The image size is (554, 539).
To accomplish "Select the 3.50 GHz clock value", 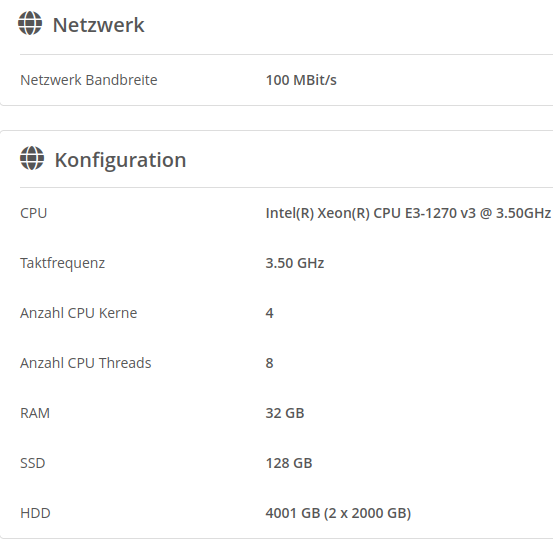I will (x=295, y=263).
